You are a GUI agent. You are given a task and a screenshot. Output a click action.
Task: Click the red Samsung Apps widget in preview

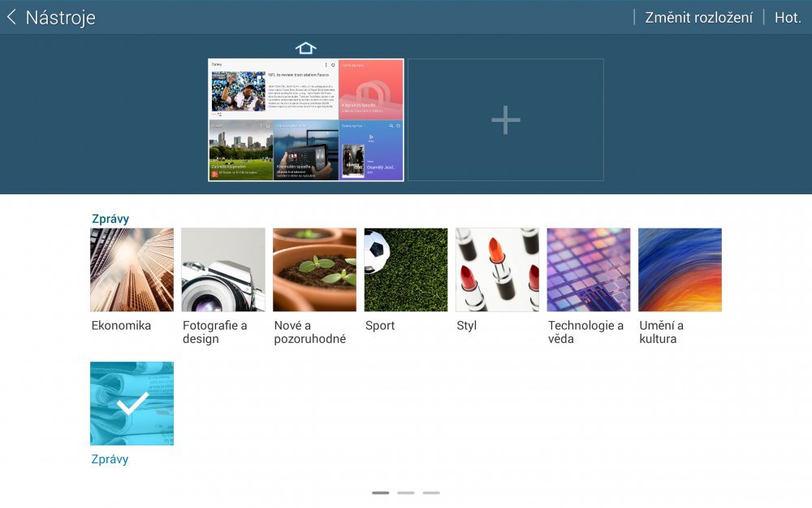coord(371,89)
